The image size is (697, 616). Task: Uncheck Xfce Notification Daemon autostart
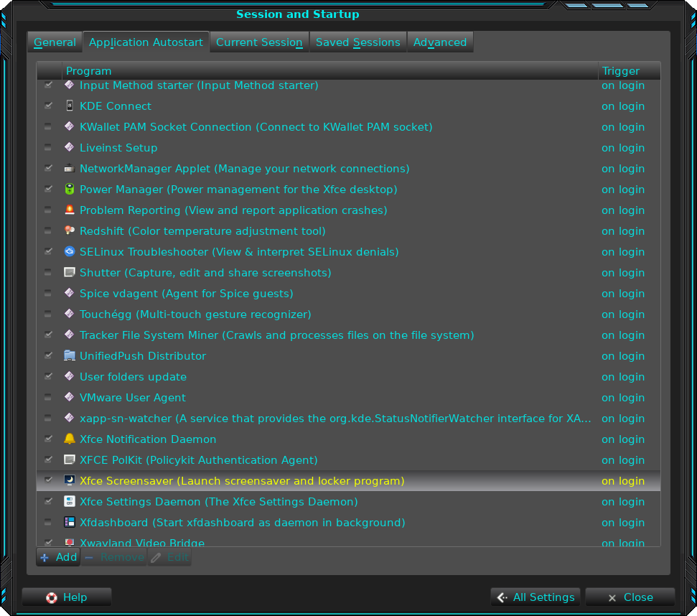48,439
